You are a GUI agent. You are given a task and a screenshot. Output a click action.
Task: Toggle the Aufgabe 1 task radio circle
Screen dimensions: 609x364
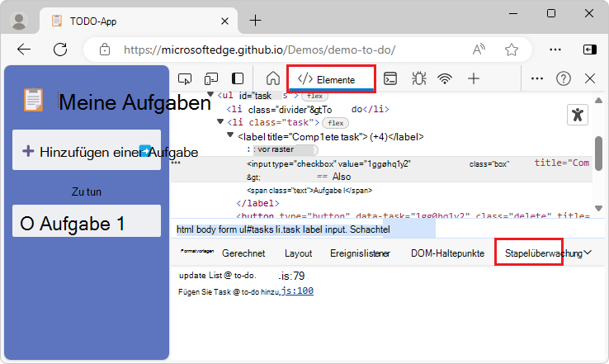click(x=26, y=224)
